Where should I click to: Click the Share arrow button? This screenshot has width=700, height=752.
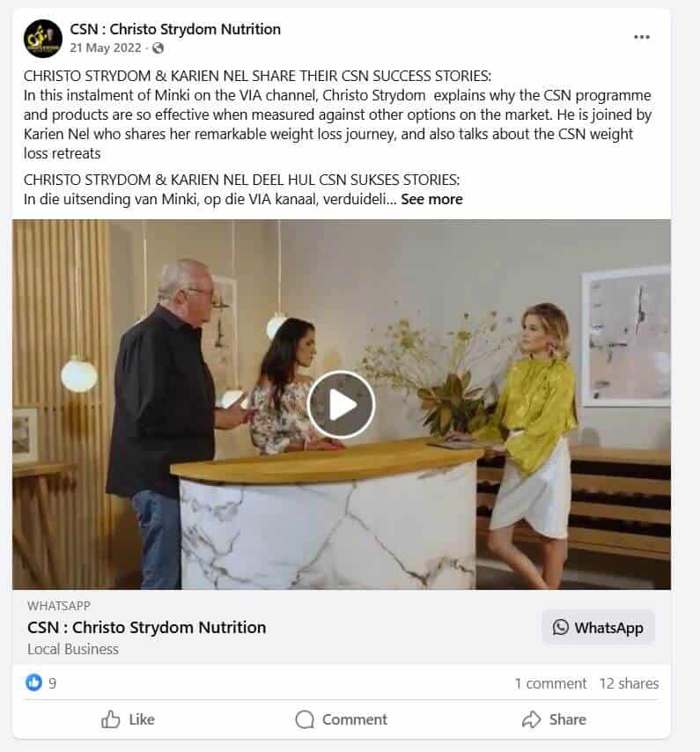(x=554, y=719)
